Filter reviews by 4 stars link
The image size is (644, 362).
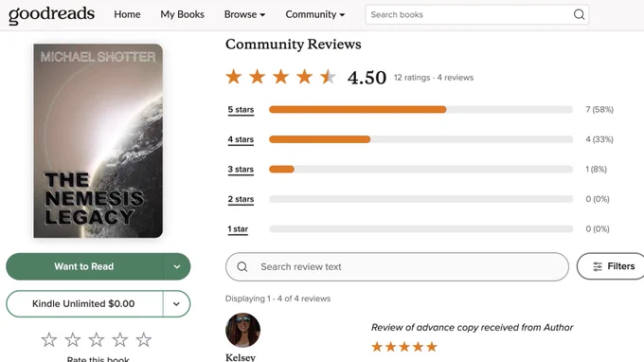(x=241, y=139)
